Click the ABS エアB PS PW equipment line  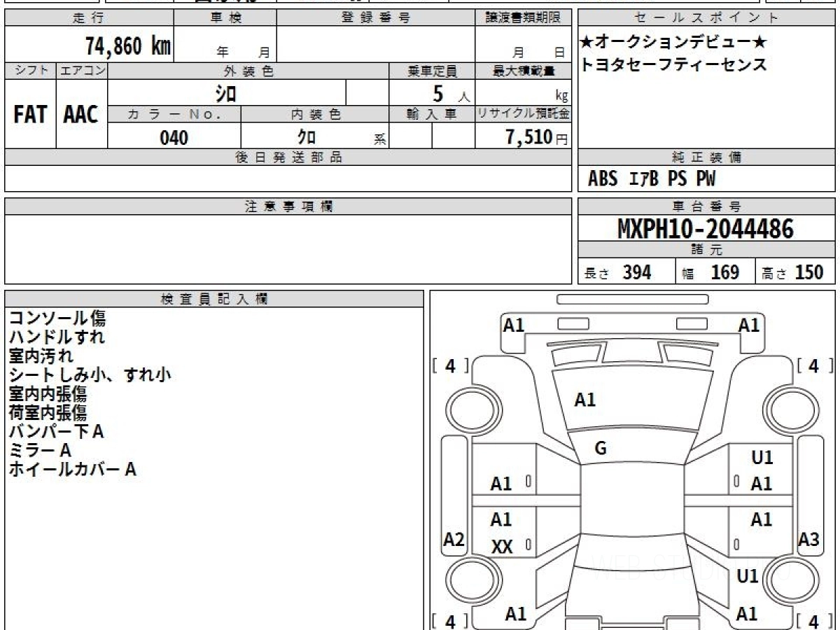point(652,179)
